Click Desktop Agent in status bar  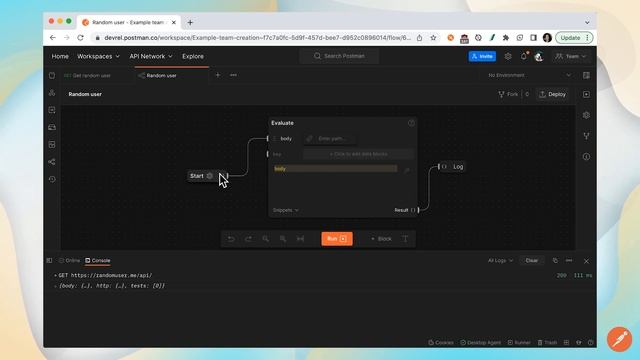[480, 342]
